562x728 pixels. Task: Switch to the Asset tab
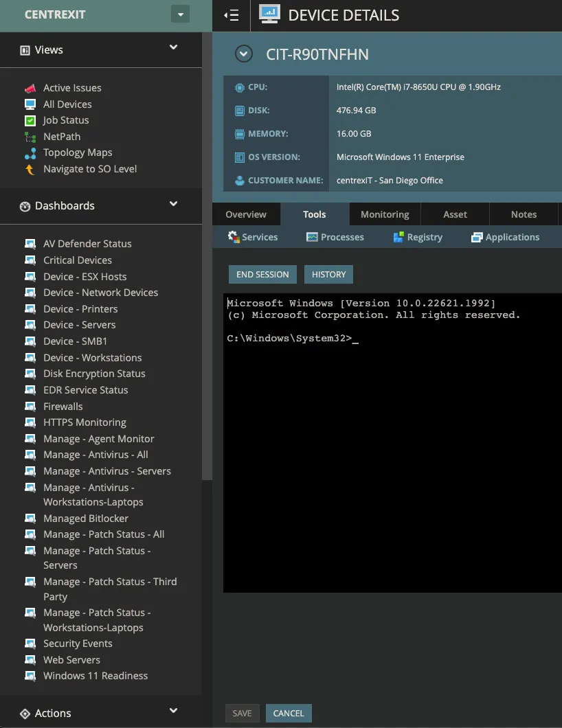point(455,214)
